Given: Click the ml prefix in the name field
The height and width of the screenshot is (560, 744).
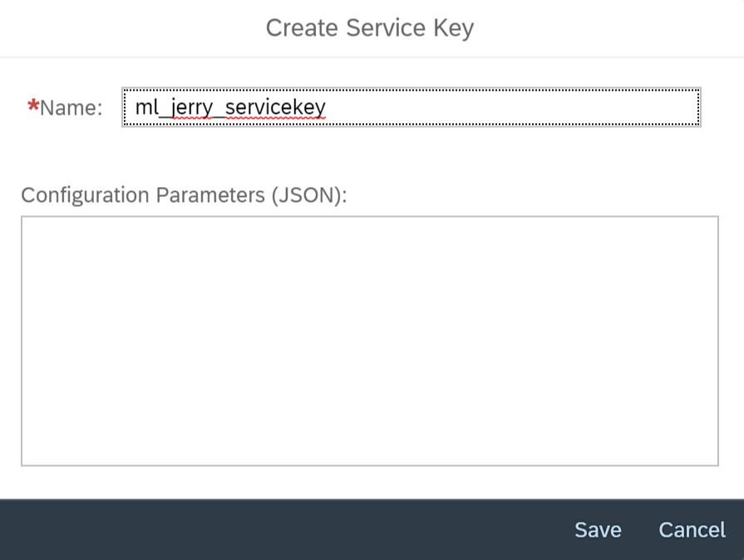Looking at the screenshot, I should coord(146,106).
